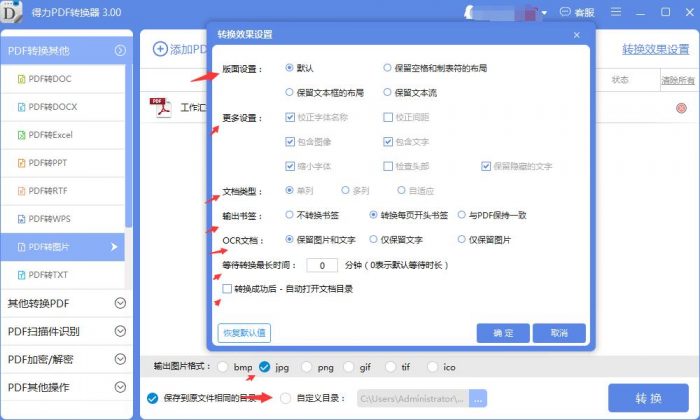Select 仅保留图片 OCR radio
The width and height of the screenshot is (700, 420).
[x=462, y=240]
